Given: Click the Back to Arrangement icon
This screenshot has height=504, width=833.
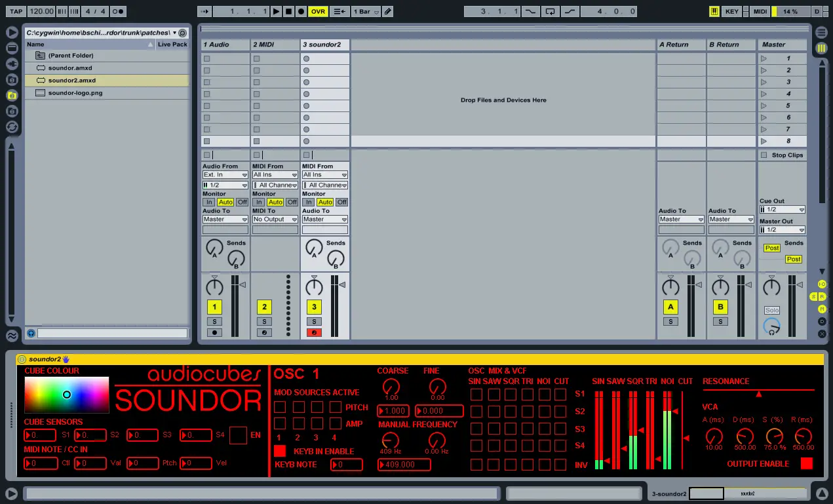Looking at the screenshot, I should point(339,11).
